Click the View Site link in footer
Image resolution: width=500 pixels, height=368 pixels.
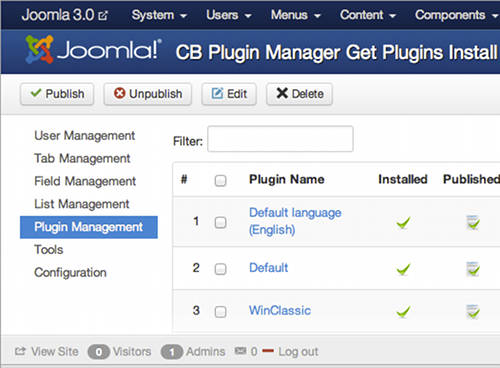coord(55,351)
